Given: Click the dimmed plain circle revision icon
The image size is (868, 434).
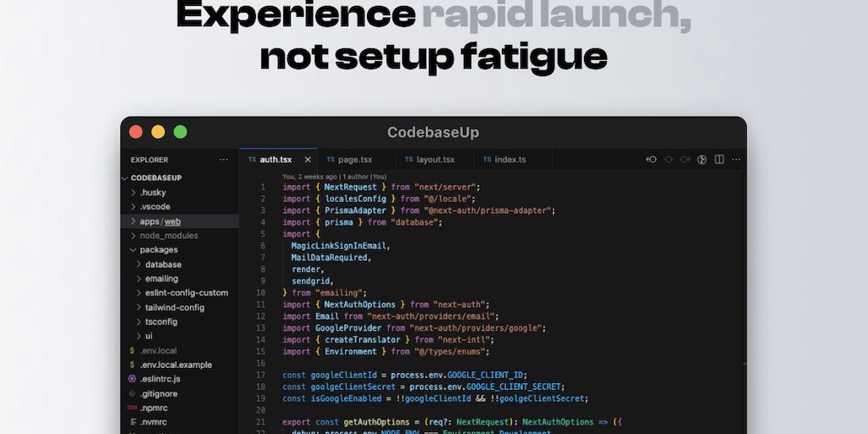Looking at the screenshot, I should 668,159.
